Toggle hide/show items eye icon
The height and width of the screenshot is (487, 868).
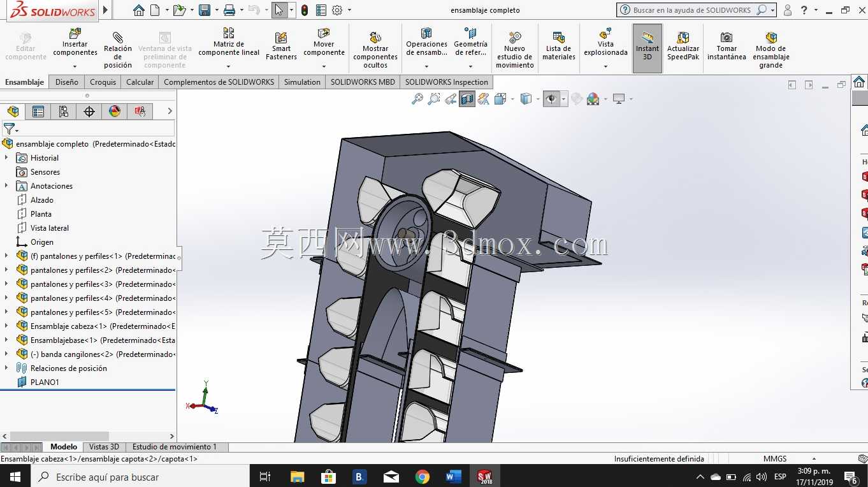(551, 99)
